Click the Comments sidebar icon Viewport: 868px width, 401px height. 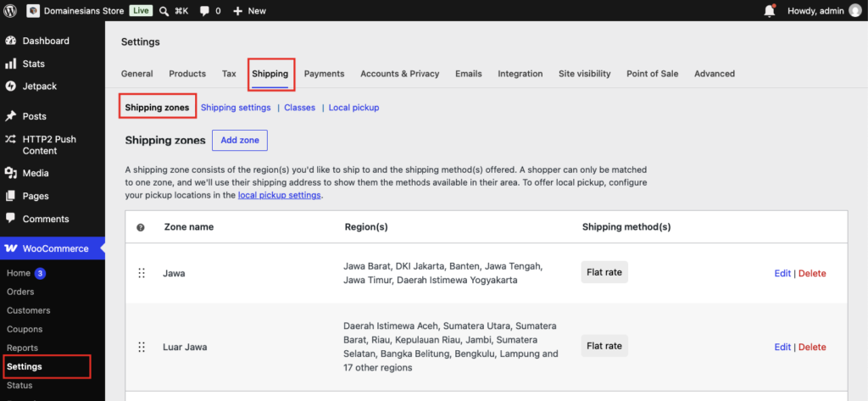coord(10,219)
